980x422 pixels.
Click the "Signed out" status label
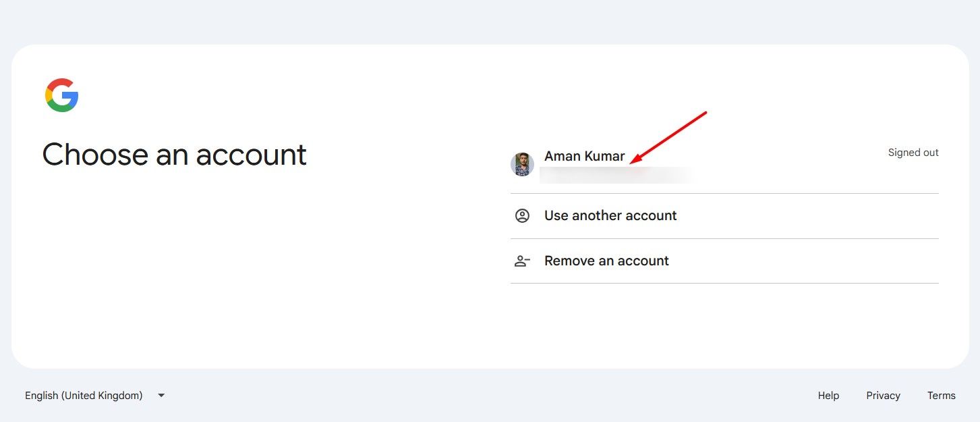point(913,153)
